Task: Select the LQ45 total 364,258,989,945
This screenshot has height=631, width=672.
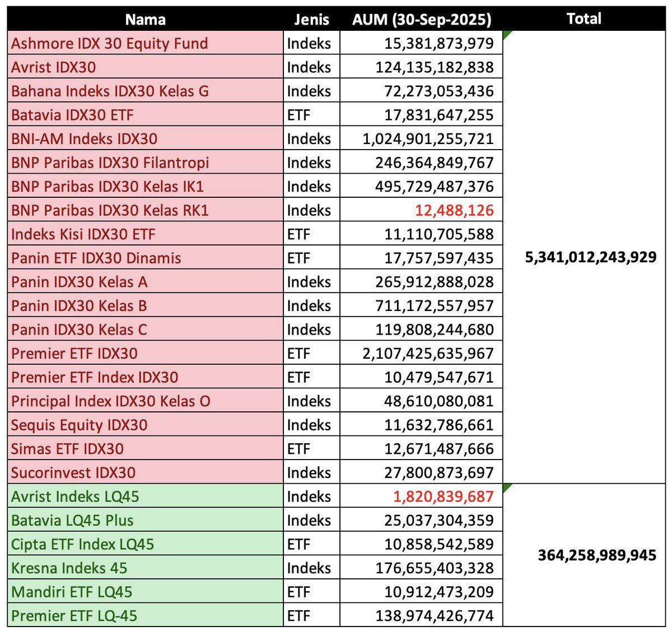Action: coord(597,555)
